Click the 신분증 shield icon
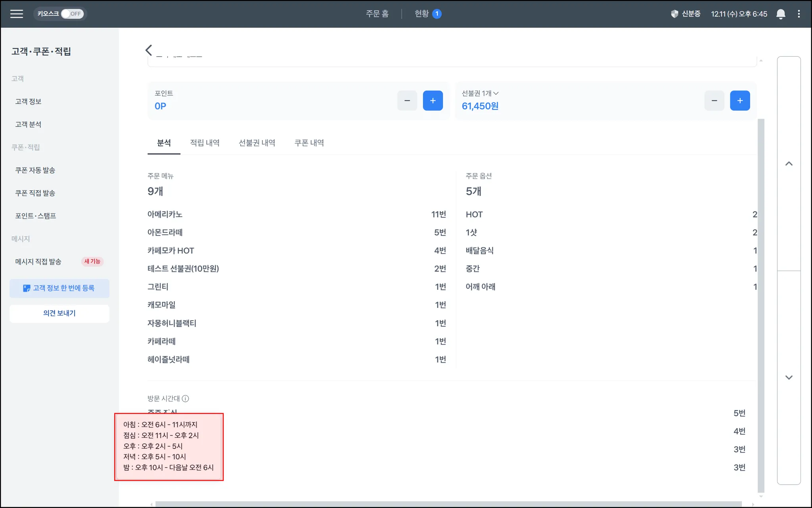This screenshot has width=812, height=508. point(674,14)
